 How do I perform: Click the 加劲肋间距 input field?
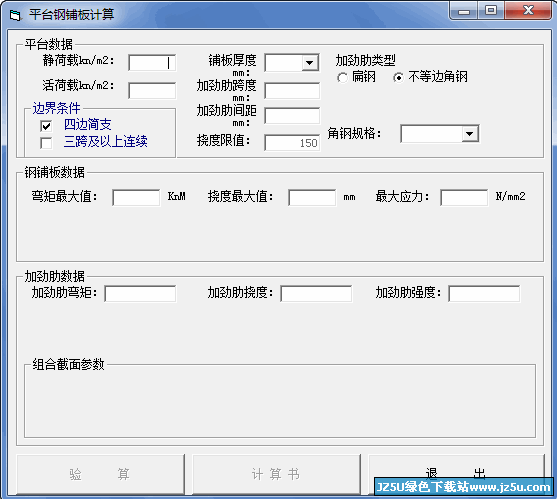coord(292,116)
